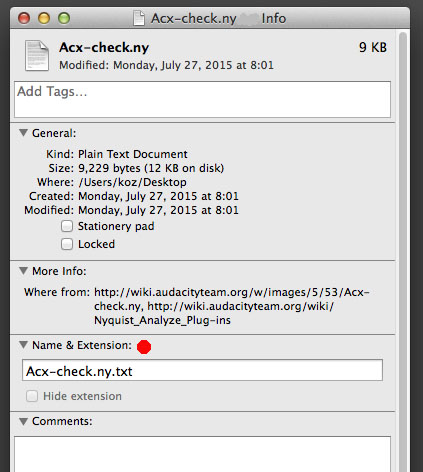Click the Acx-check.ny.txt name field
The width and height of the screenshot is (423, 472).
[x=202, y=370]
